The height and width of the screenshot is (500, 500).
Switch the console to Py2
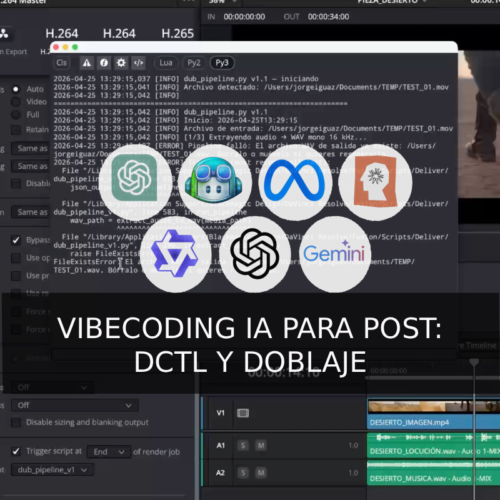[x=194, y=63]
